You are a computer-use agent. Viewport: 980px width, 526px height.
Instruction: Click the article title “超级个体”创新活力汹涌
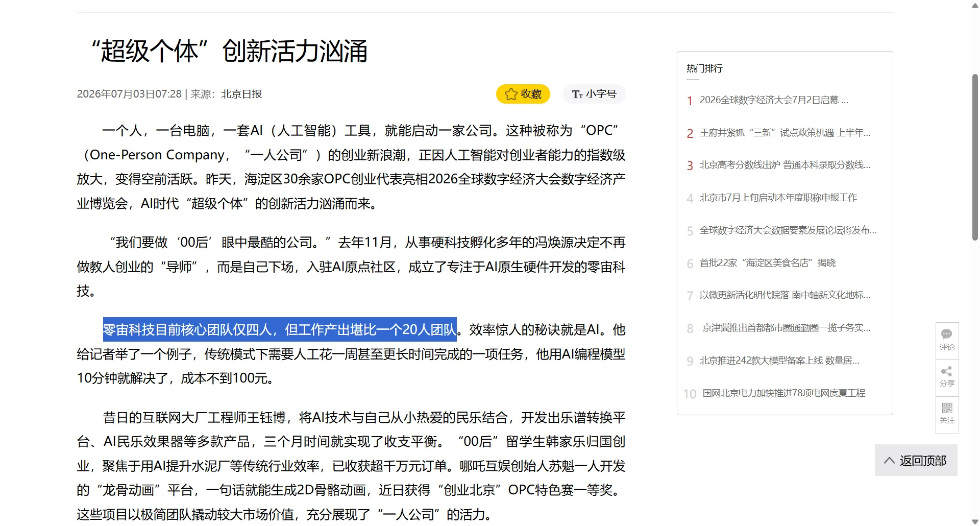[x=229, y=51]
